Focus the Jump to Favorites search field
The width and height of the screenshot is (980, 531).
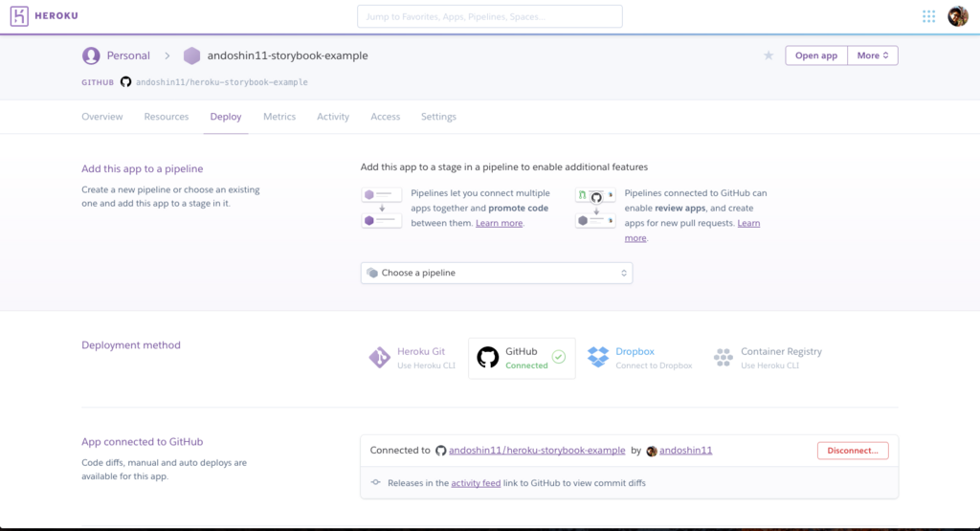[x=490, y=16]
